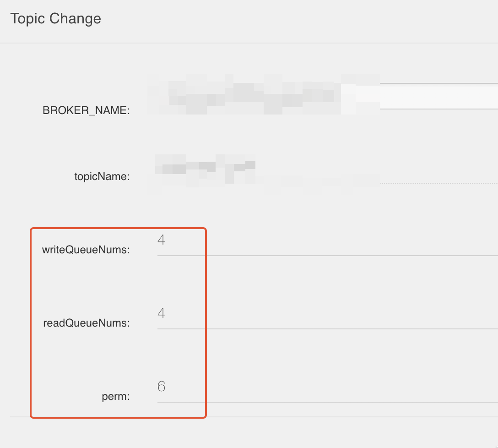Click the dotted underline of topicName field
Image resolution: width=498 pixels, height=448 pixels.
tap(439, 183)
